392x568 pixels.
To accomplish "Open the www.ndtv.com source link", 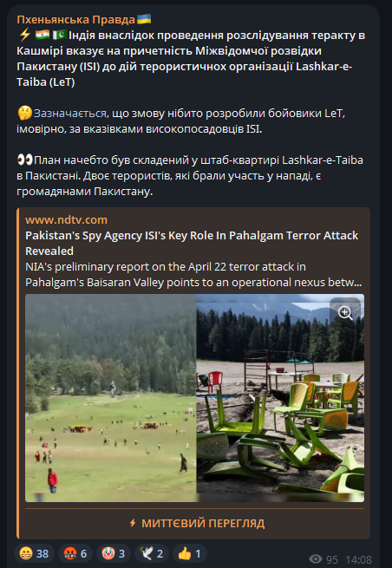I will [66, 220].
